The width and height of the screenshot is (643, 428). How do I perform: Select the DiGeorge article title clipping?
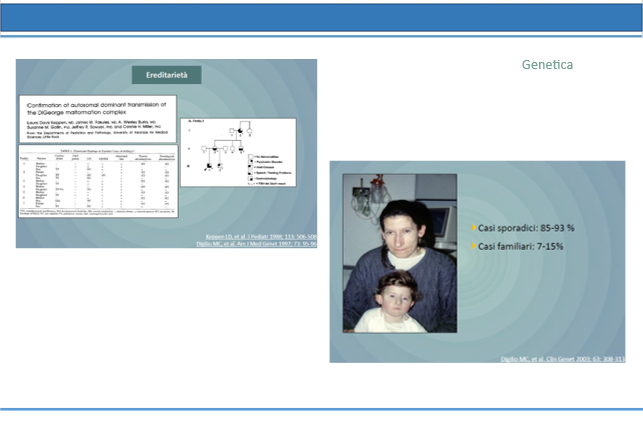click(98, 119)
